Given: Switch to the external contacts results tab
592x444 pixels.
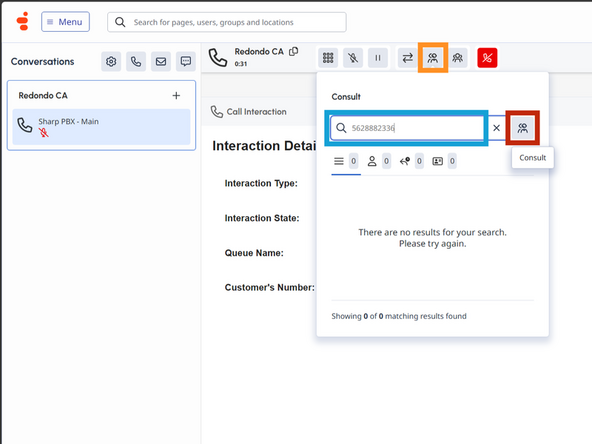Looking at the screenshot, I should pos(444,162).
